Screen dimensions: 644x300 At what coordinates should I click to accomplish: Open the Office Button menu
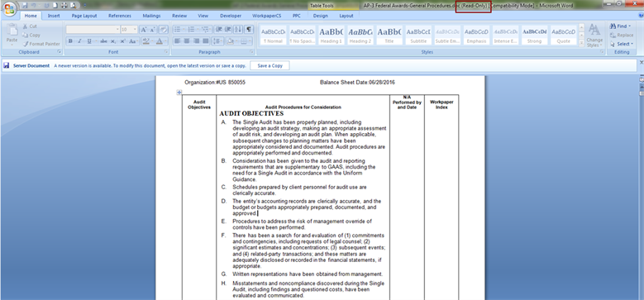9,8
